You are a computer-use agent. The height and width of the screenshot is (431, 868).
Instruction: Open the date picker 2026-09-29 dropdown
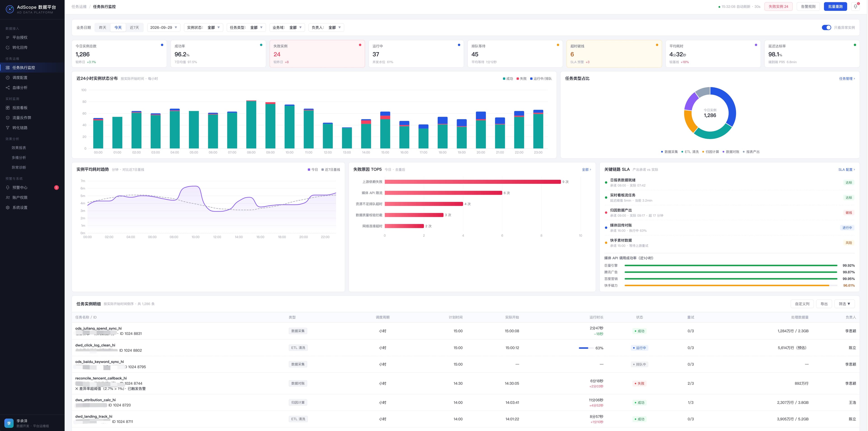pos(163,28)
